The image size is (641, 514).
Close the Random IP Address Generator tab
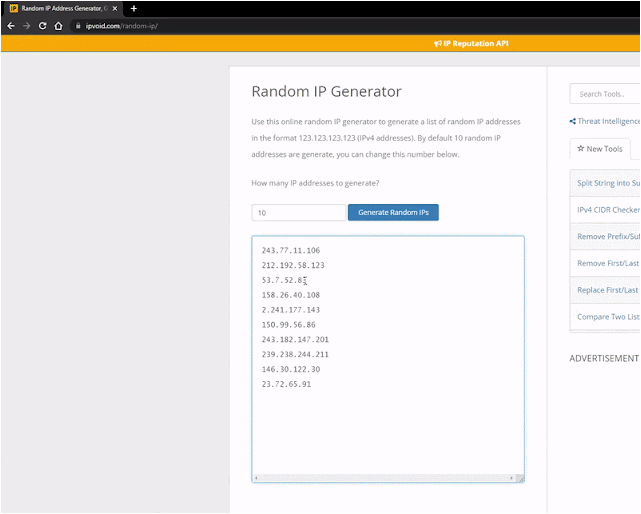115,8
